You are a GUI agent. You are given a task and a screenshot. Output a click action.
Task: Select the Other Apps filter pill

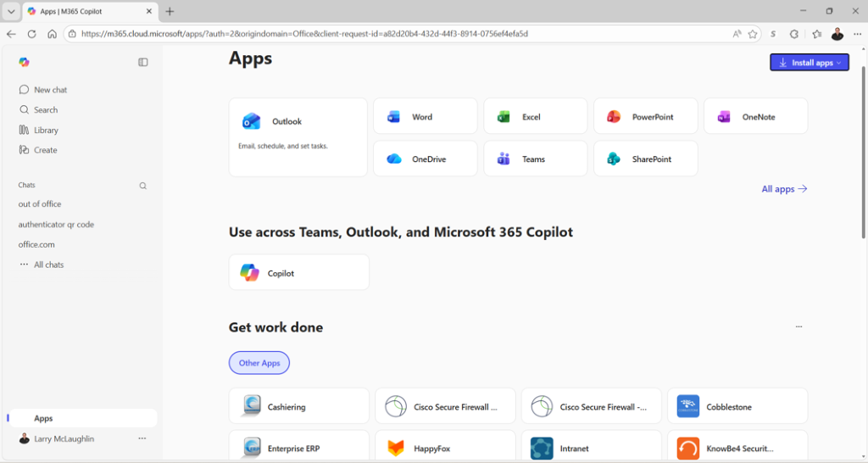click(259, 363)
